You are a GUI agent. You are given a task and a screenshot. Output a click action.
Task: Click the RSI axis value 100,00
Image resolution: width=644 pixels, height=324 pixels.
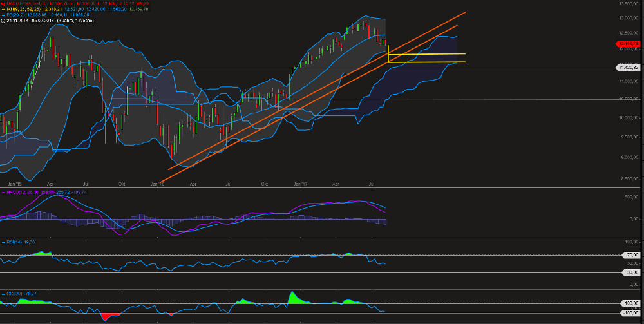[x=631, y=242]
